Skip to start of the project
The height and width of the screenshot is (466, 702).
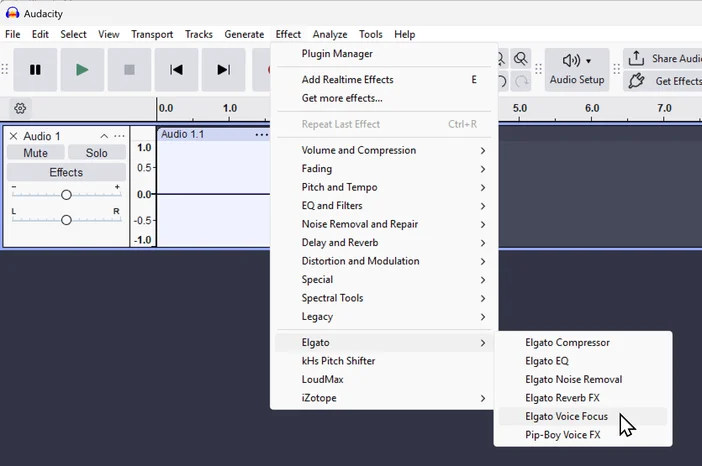click(176, 70)
